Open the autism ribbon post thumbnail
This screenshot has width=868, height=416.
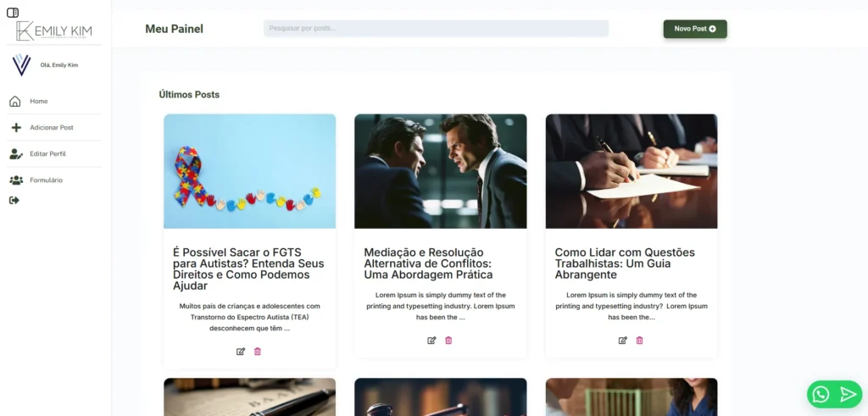250,171
